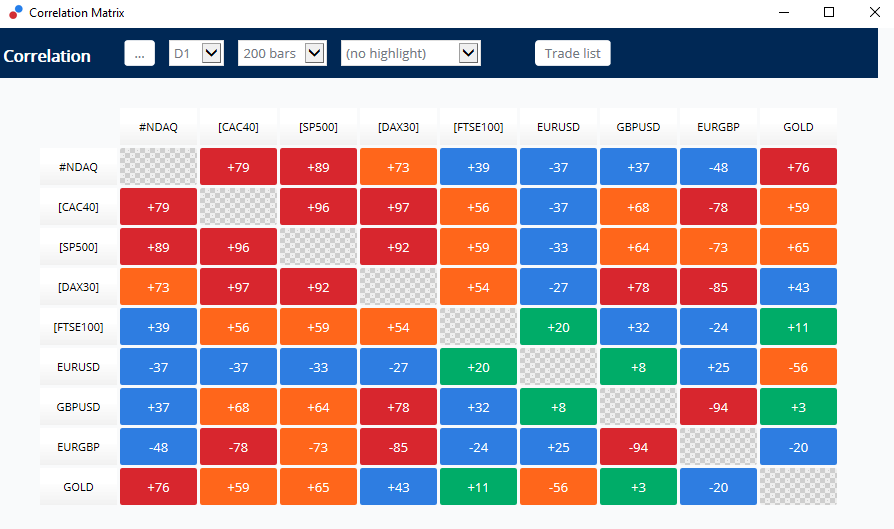Maximize the Correlation Matrix window
894x529 pixels.
(x=828, y=12)
